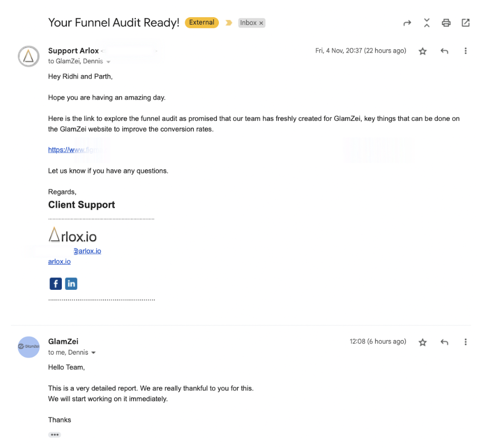Show recipient details of GlamZei reply
This screenshot has height=448, width=482.
coord(94,353)
